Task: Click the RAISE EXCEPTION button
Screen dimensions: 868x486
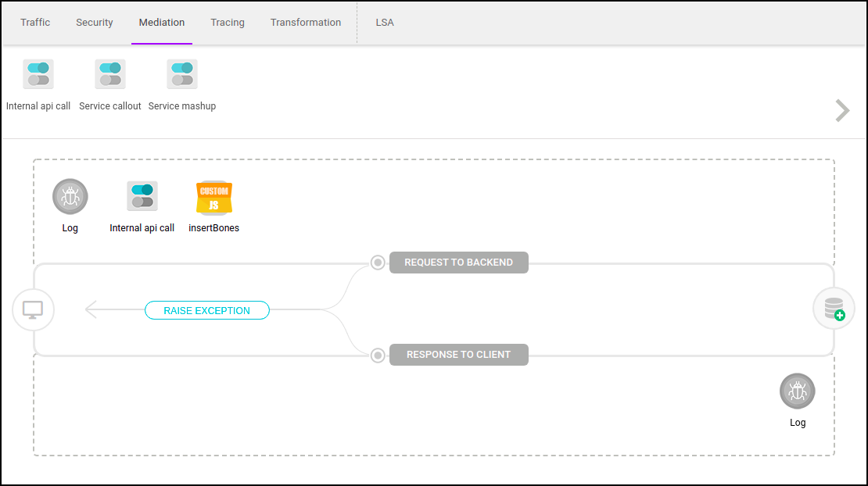Action: click(206, 310)
